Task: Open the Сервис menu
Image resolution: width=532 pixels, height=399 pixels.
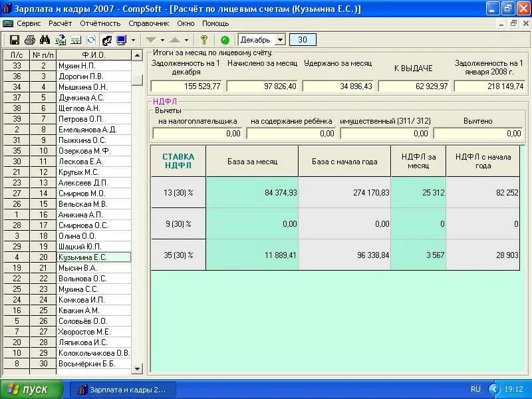Action: pyautogui.click(x=29, y=23)
